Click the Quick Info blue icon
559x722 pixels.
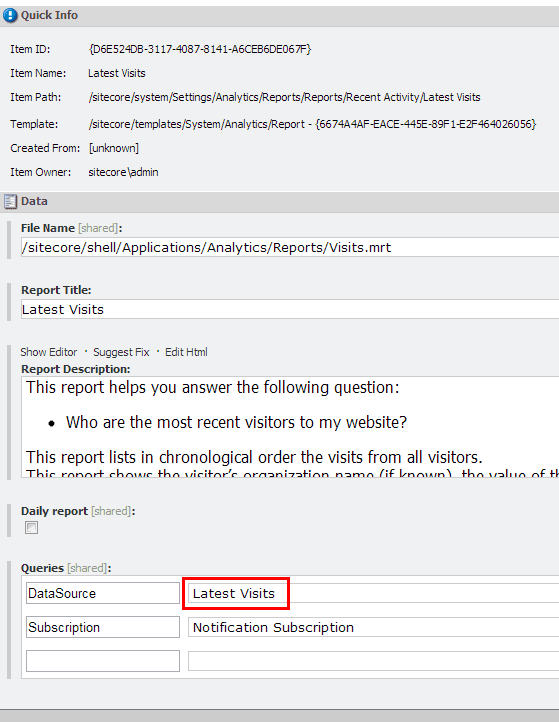click(10, 15)
